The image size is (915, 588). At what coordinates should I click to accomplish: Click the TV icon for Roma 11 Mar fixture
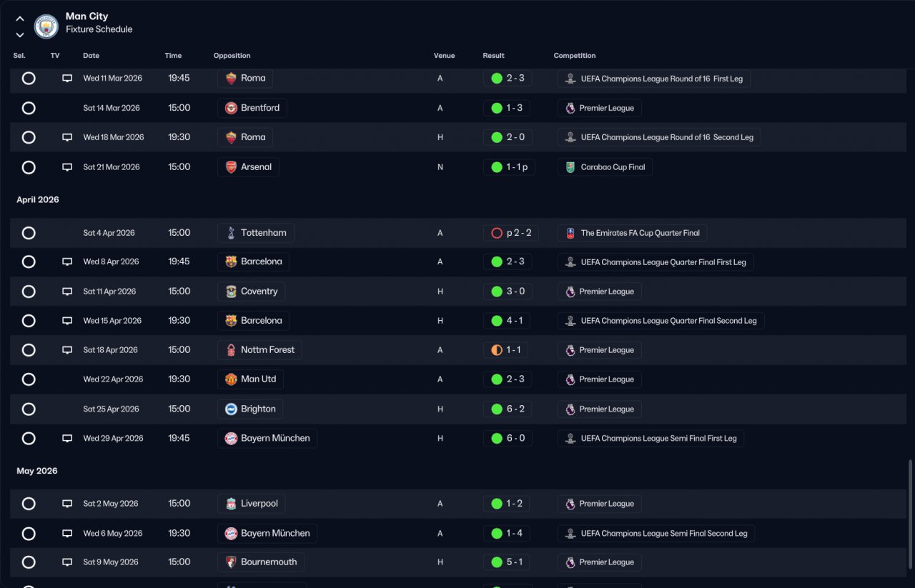click(x=67, y=79)
